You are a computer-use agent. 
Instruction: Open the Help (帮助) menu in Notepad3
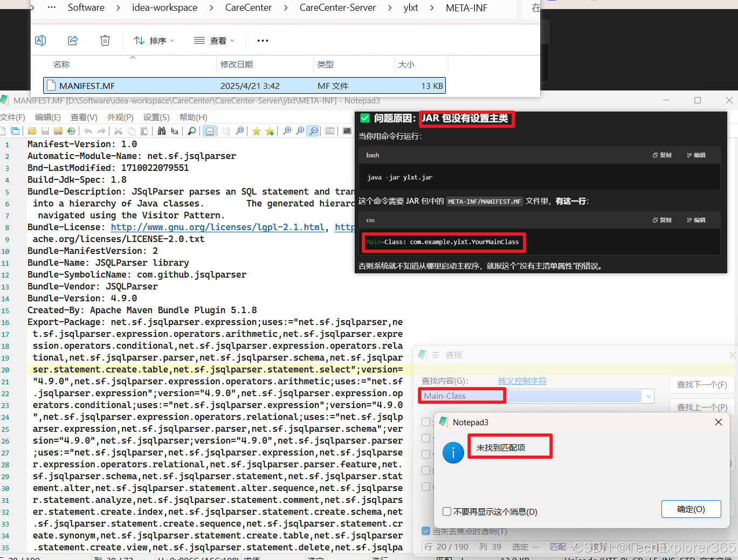[194, 117]
